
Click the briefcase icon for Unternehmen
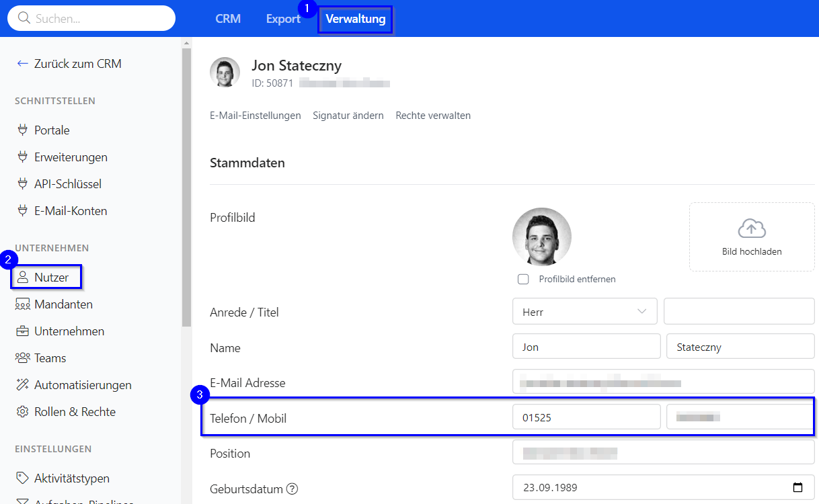point(23,331)
